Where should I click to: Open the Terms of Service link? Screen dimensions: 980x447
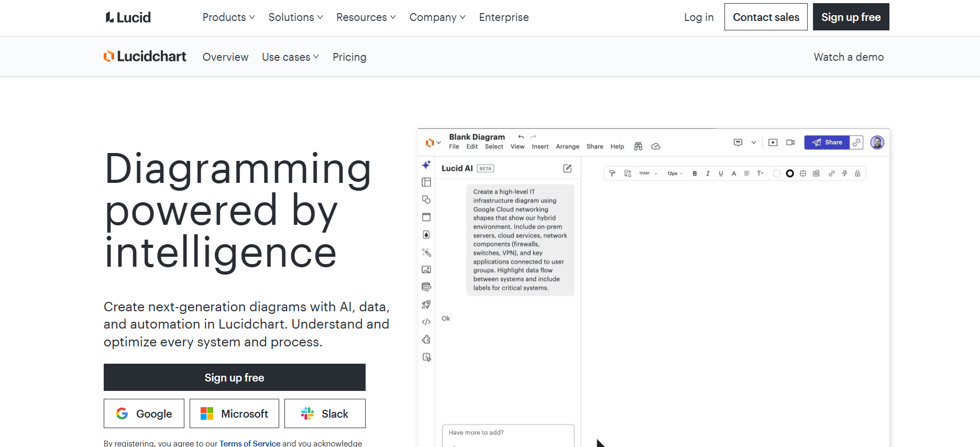coord(250,443)
